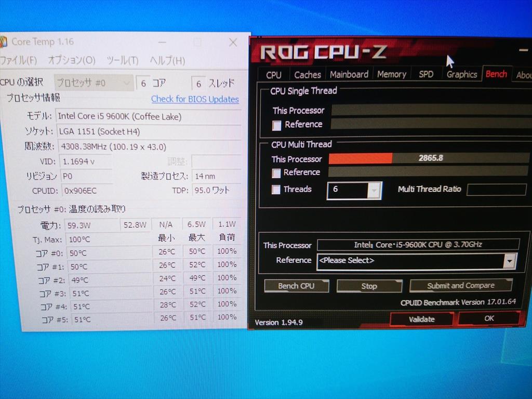The height and width of the screenshot is (399, 532).
Task: Minimize the Core Temp window
Action: coord(162,43)
